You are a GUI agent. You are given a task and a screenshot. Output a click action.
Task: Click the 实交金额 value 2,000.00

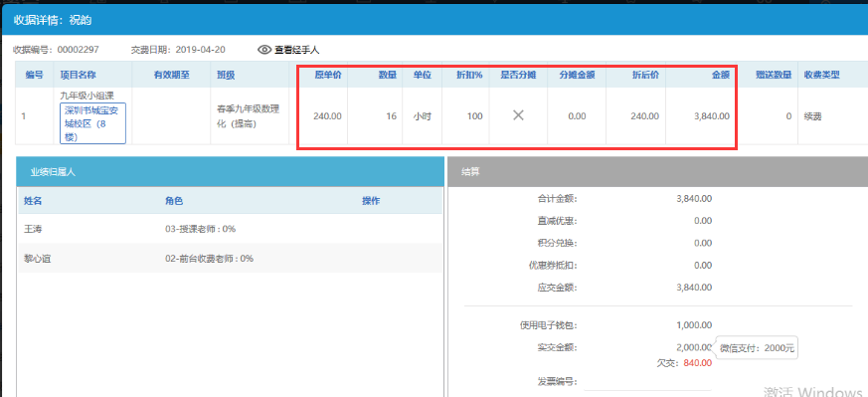[694, 347]
